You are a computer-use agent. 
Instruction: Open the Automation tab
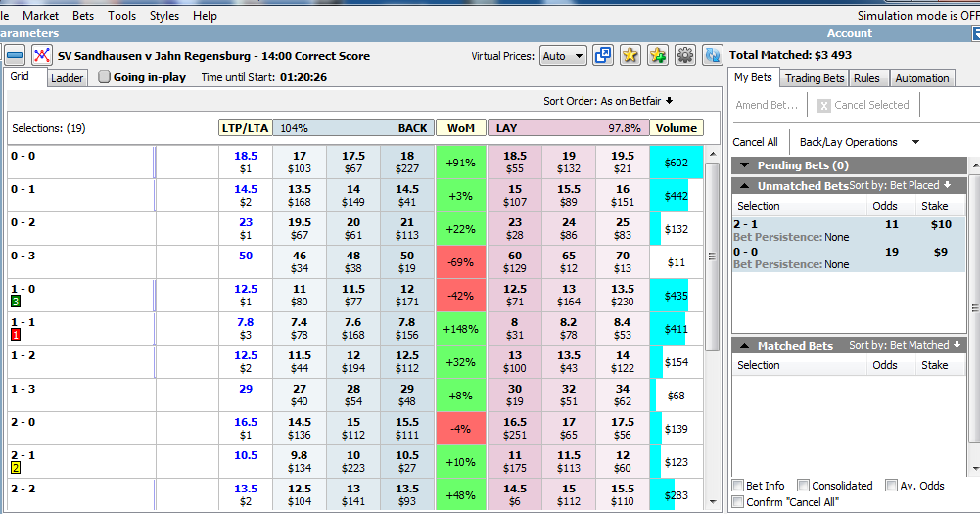(x=922, y=78)
